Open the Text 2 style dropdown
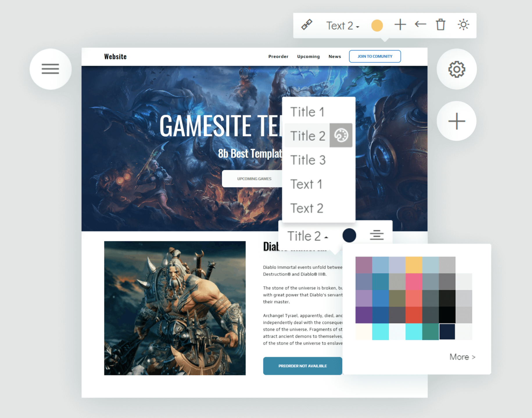532x418 pixels. [343, 26]
